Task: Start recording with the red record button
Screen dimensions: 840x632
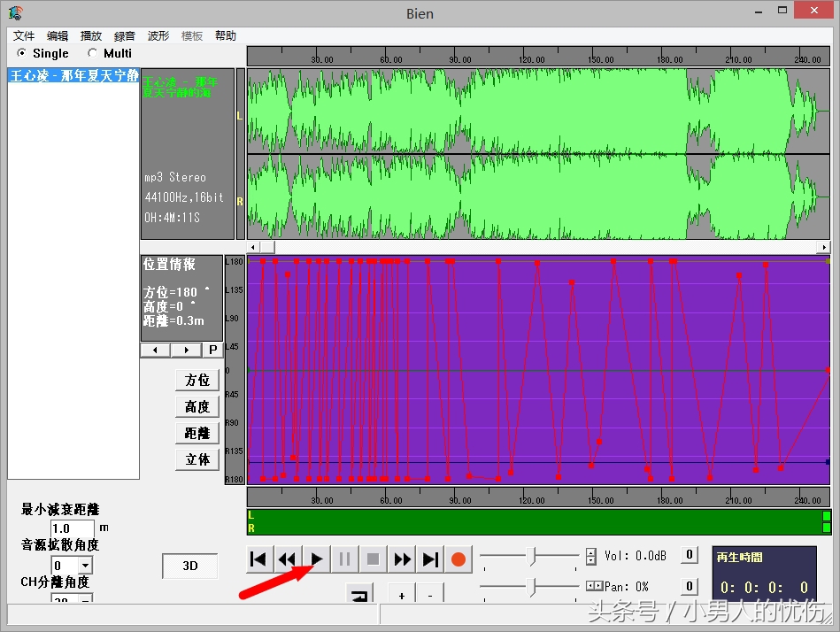Action: pyautogui.click(x=458, y=559)
